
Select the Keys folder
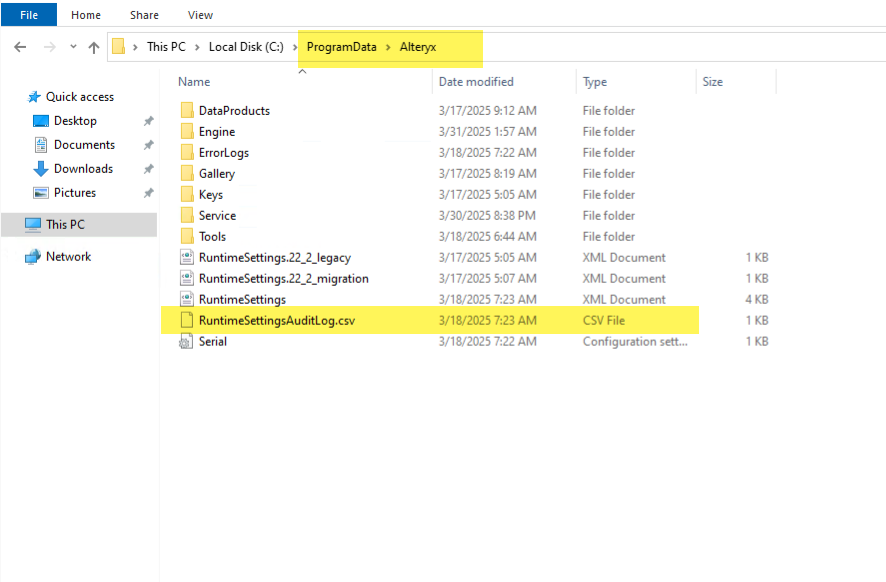[190, 194]
